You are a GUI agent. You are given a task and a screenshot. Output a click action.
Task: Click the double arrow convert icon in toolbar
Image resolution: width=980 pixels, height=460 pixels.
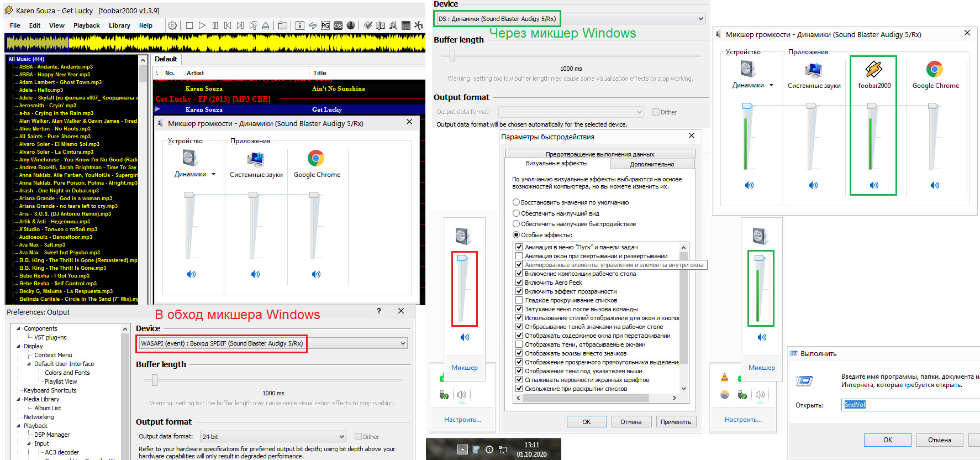pos(313,25)
